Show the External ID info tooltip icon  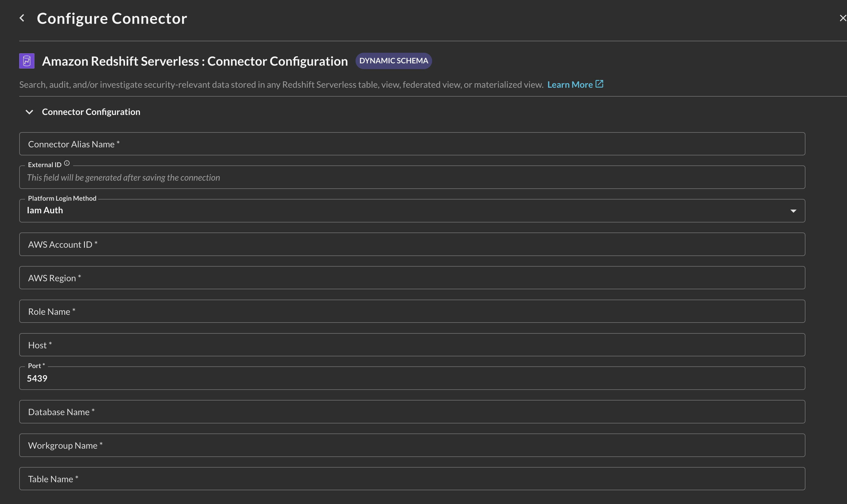tap(67, 163)
